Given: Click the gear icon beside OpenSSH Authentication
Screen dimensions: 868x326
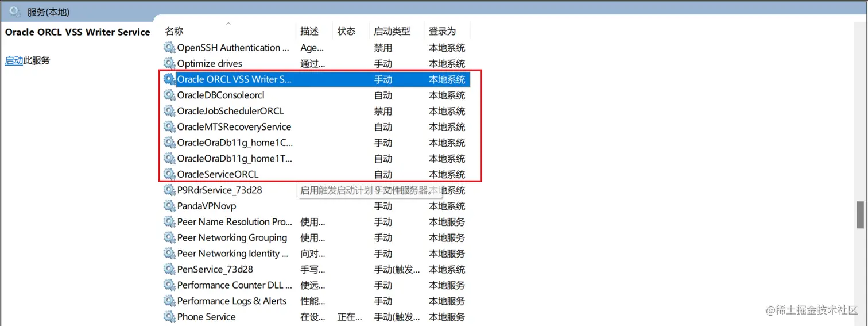Looking at the screenshot, I should (169, 48).
